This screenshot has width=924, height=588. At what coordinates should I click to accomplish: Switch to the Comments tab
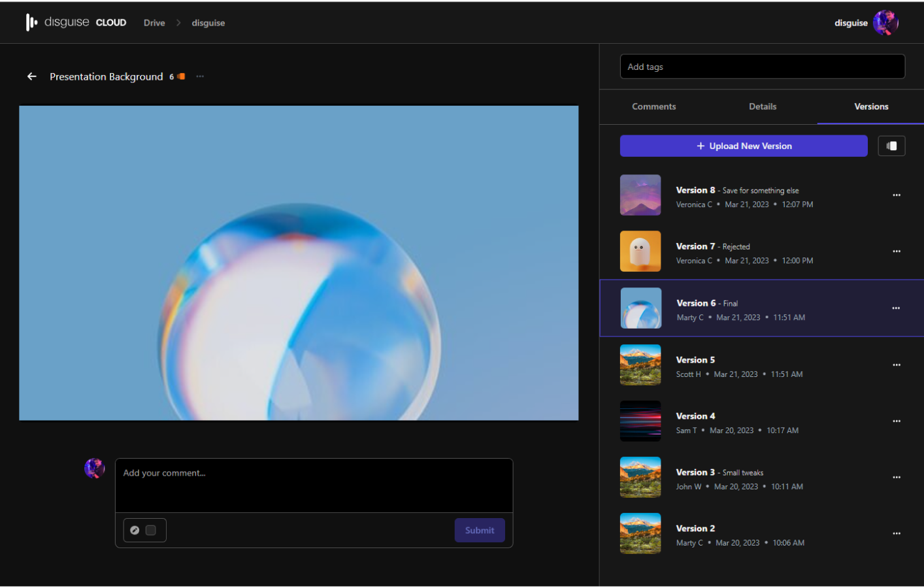tap(653, 106)
